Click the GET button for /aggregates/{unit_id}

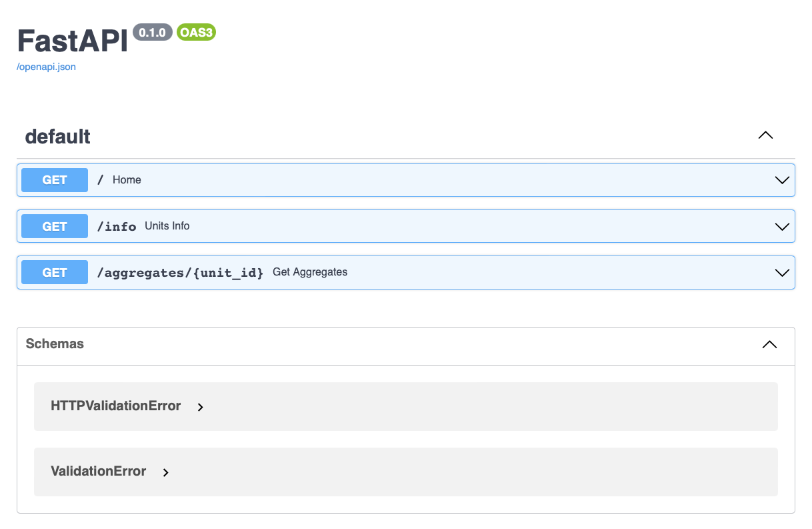click(x=55, y=272)
